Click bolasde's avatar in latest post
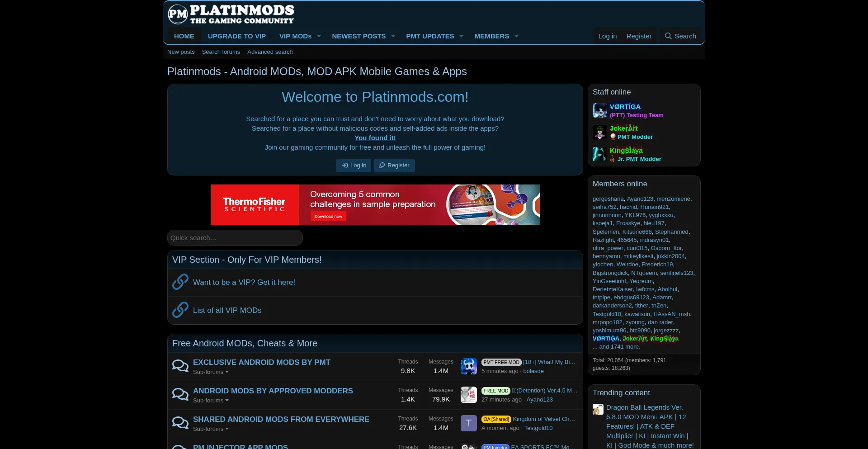This screenshot has height=449, width=868. click(x=469, y=366)
